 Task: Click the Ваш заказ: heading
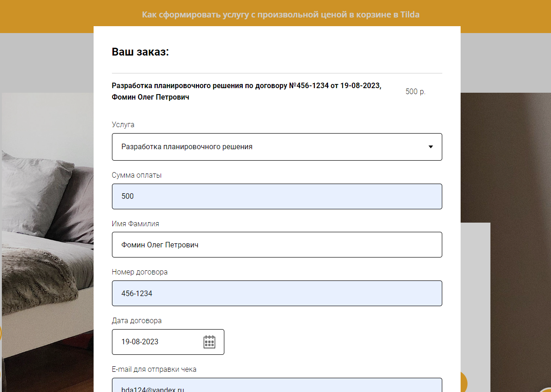140,52
